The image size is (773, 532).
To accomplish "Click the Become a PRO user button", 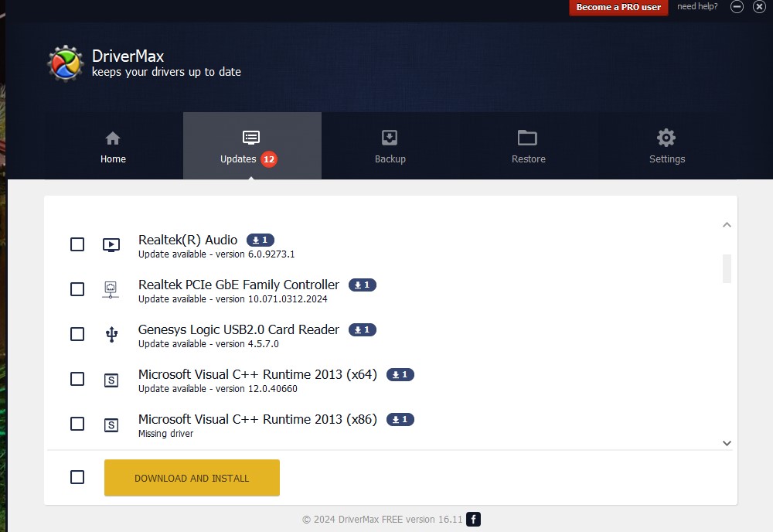I will [618, 8].
